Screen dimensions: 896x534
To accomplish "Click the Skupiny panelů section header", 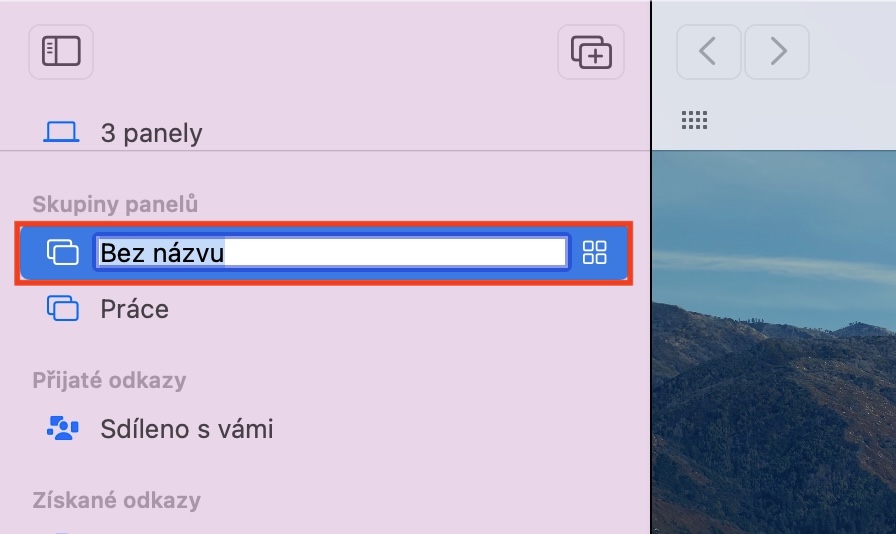I will 115,204.
